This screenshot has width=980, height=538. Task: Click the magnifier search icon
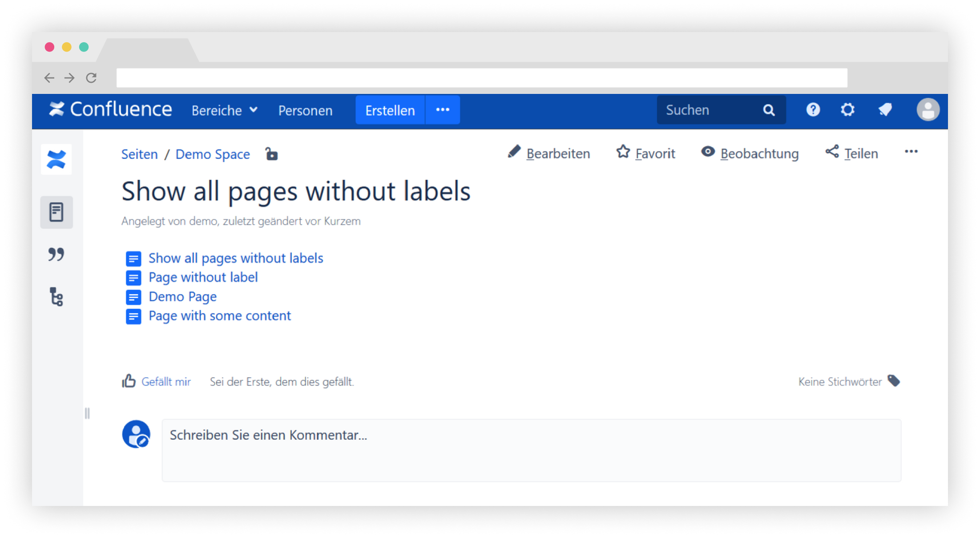tap(769, 110)
